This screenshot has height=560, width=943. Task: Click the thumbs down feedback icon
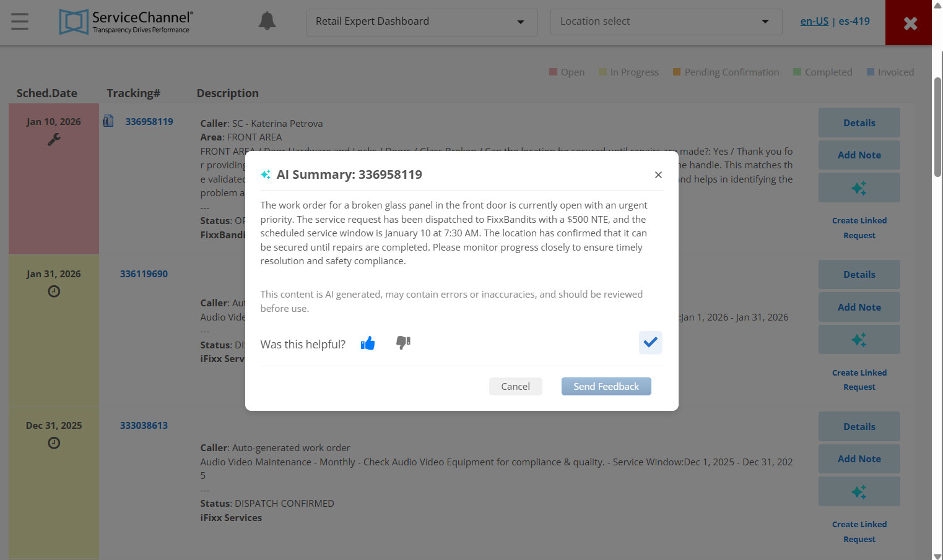(x=403, y=343)
